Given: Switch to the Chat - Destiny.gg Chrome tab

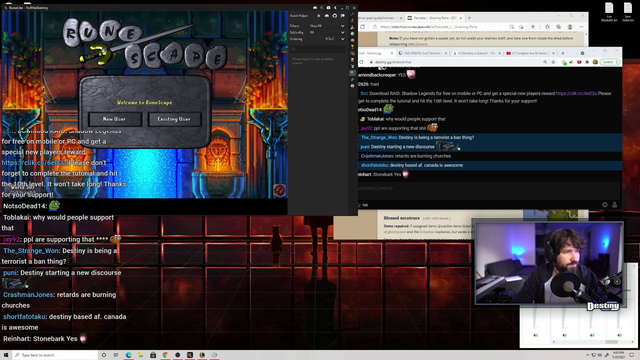Looking at the screenshot, I should click(376, 53).
